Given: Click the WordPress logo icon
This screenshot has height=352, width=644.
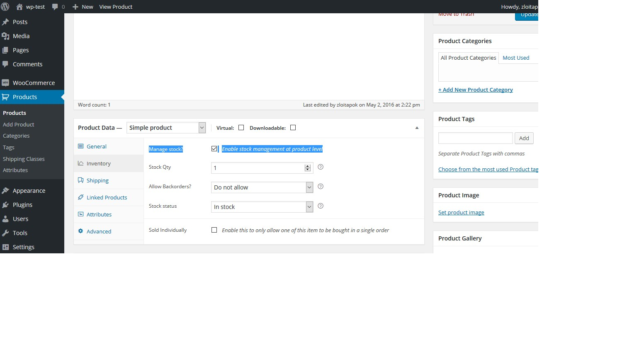Looking at the screenshot, I should [5, 7].
